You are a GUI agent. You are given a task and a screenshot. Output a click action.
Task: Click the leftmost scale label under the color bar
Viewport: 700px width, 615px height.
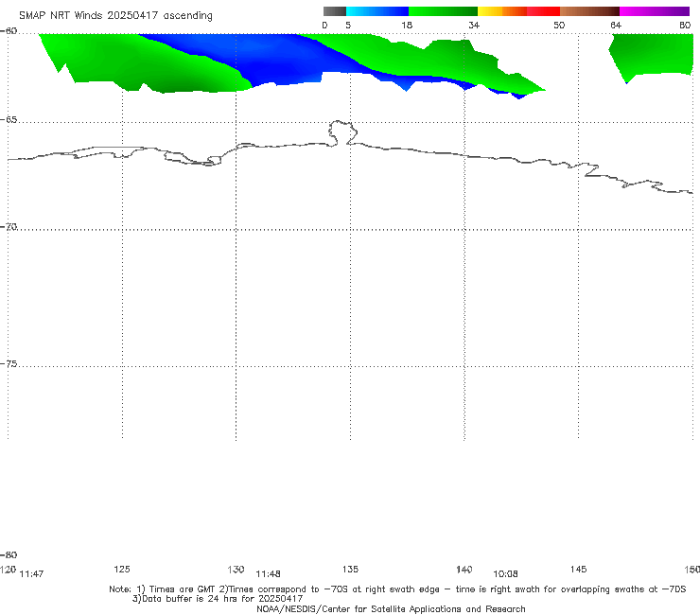point(324,26)
